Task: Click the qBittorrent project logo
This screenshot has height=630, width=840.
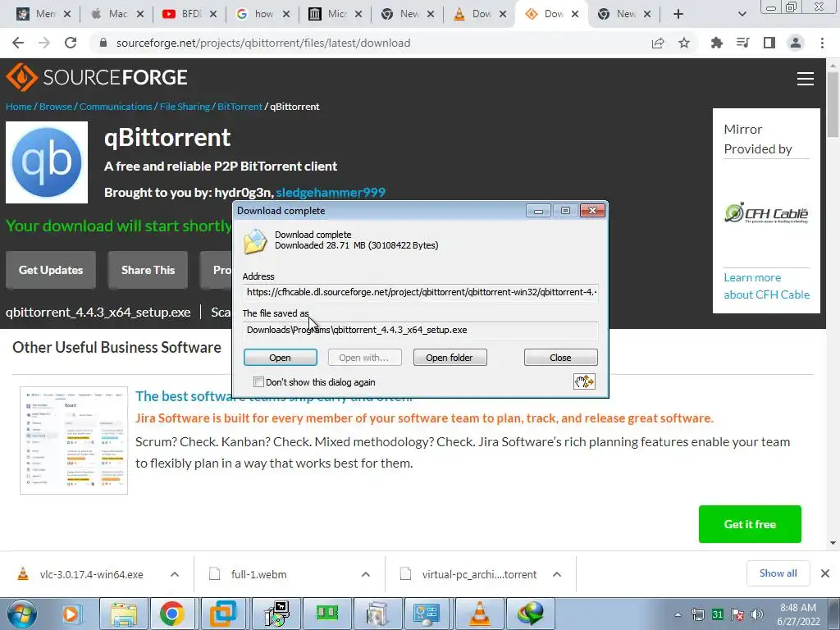Action: tap(47, 162)
